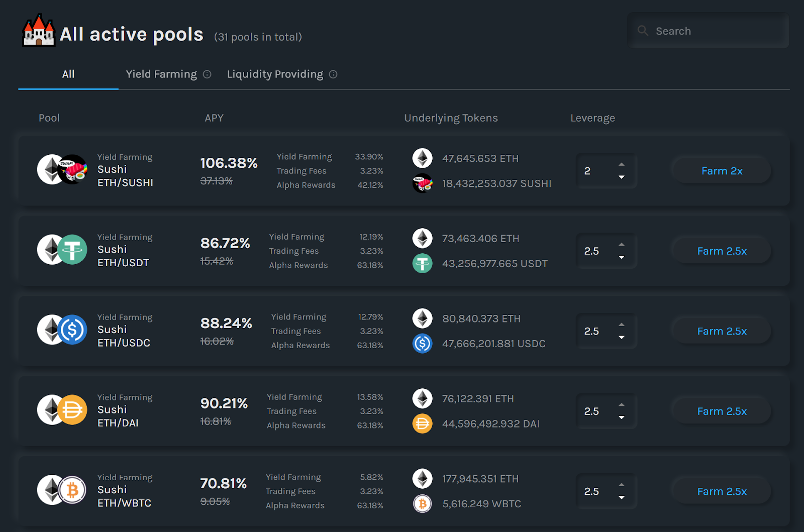This screenshot has width=804, height=532.
Task: Click Farm 2.5x for ETH/USDC
Action: coord(722,331)
